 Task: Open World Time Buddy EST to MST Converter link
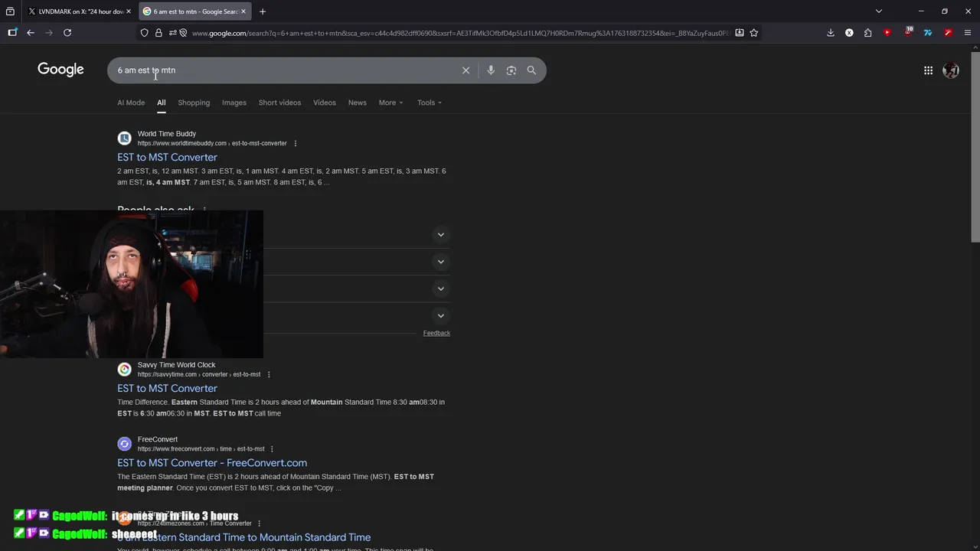[x=167, y=157]
